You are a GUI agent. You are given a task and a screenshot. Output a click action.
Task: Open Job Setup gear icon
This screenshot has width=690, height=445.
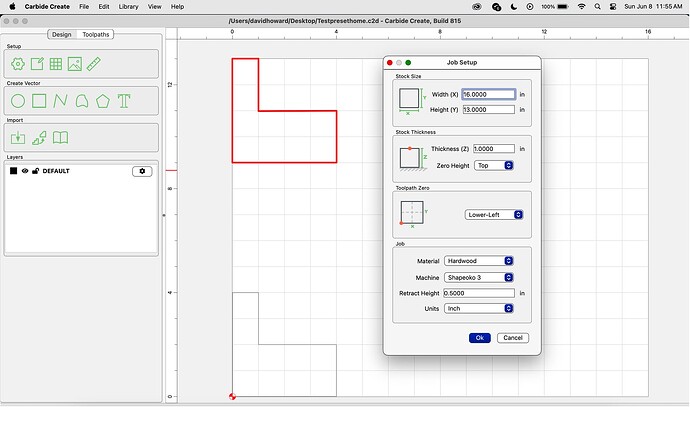18,64
